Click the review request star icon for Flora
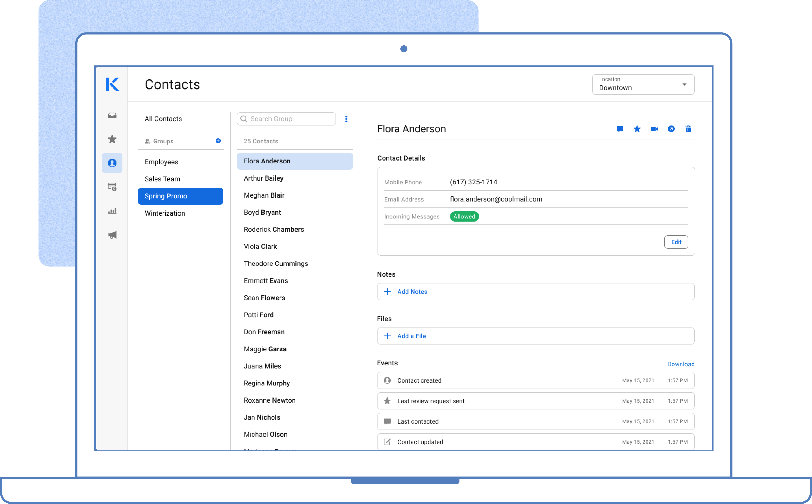 [x=637, y=129]
